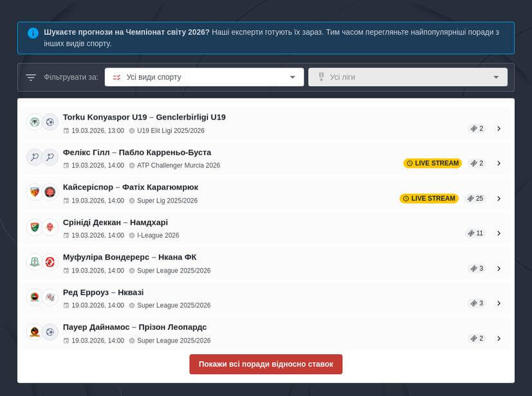532x396 pixels.
Task: Click the Фатіх Карагюмрюк team crest
Action: (x=50, y=192)
